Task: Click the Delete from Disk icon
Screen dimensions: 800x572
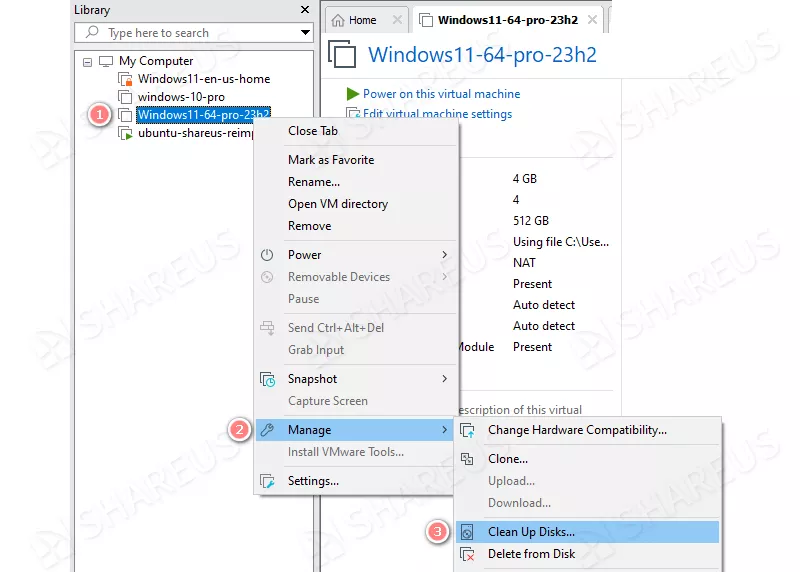Action: point(467,554)
